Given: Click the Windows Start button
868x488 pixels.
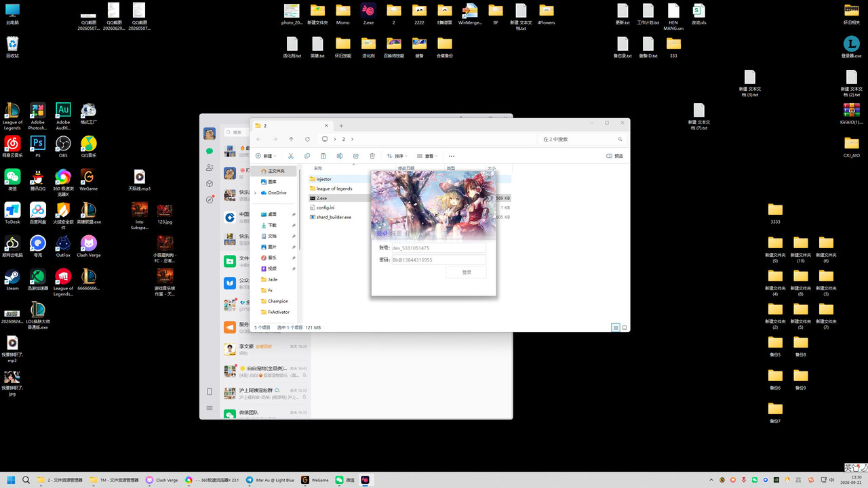Looking at the screenshot, I should [x=12, y=480].
